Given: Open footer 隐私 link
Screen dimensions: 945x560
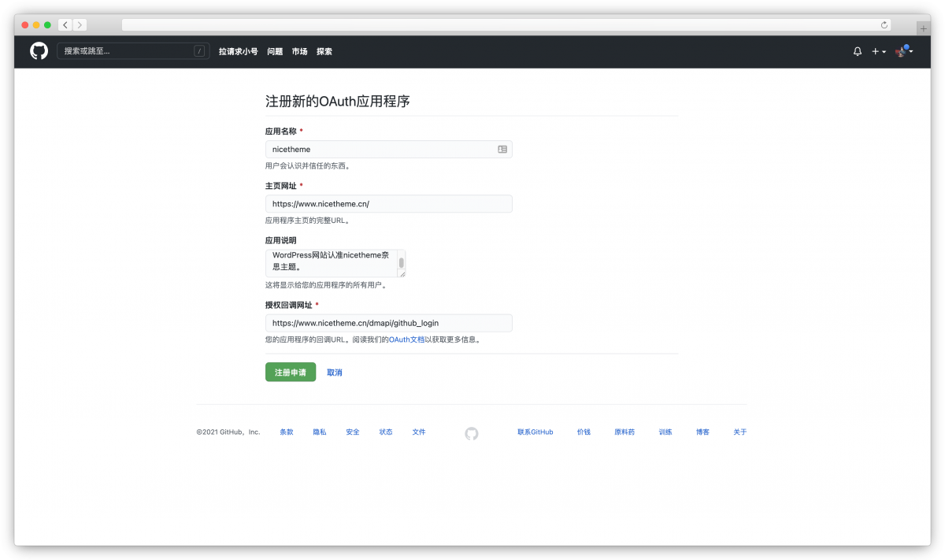Looking at the screenshot, I should click(x=320, y=432).
